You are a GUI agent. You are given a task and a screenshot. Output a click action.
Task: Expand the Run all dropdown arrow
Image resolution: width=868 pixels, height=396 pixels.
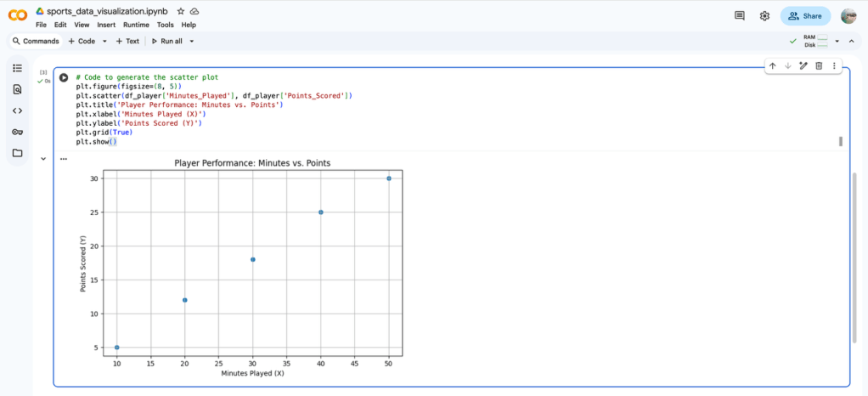[x=192, y=41]
